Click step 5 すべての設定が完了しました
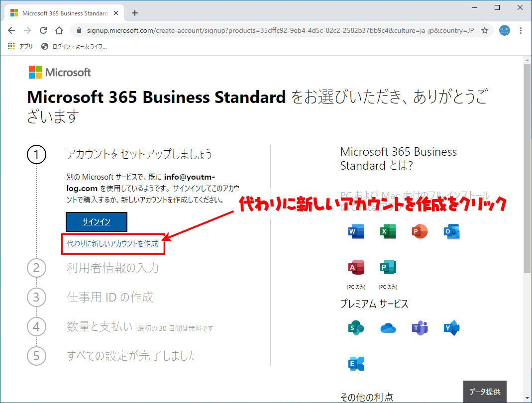The height and width of the screenshot is (403, 532). (132, 356)
